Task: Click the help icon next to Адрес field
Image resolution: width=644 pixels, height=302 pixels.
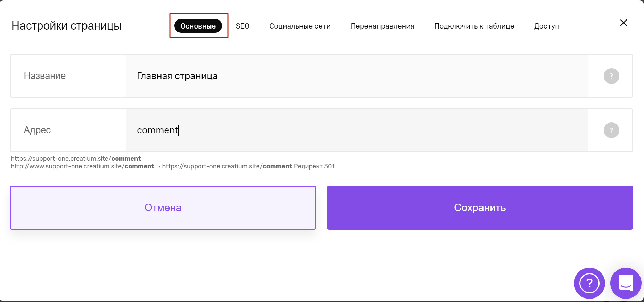Action: point(611,130)
